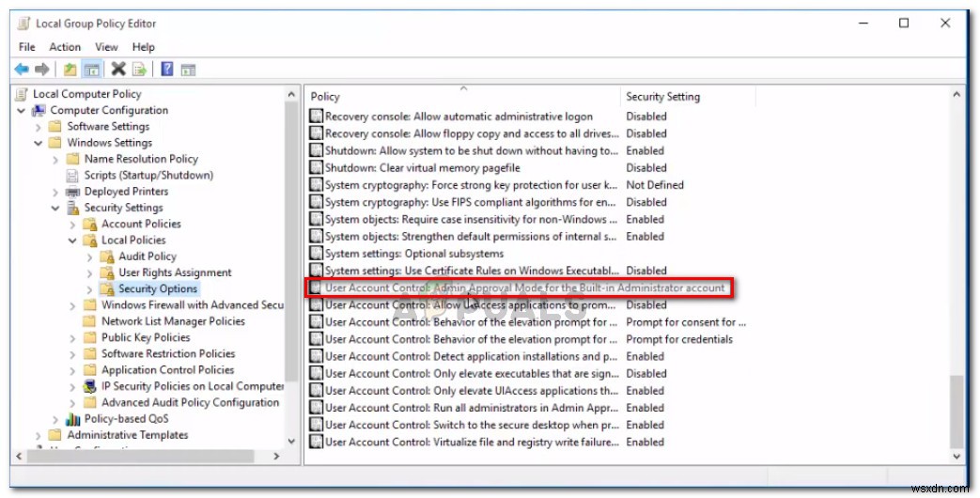980x498 pixels.
Task: Click the tree pane horizontal scrollbar thumb
Action: pos(141,457)
